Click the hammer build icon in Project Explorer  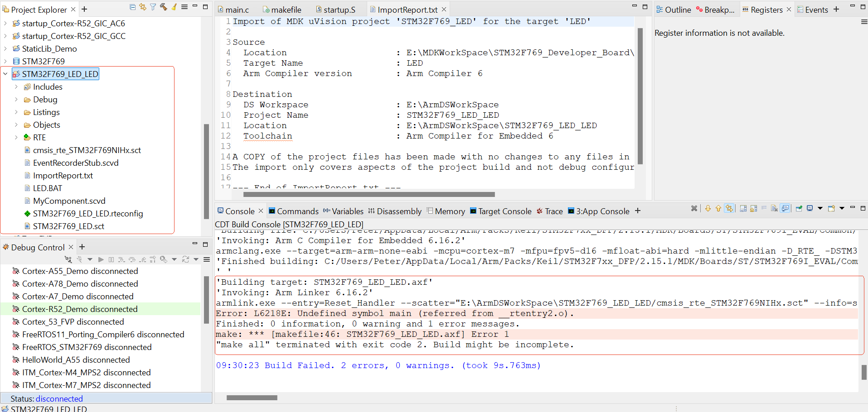click(163, 7)
